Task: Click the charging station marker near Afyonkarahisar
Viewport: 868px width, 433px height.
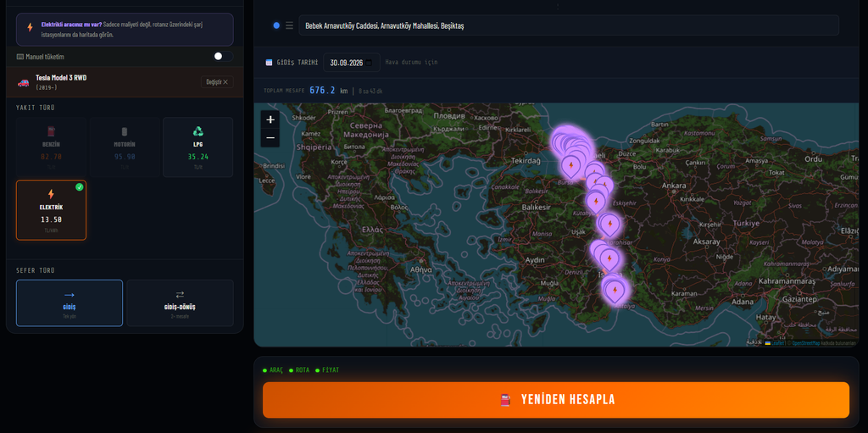Action: point(610,225)
